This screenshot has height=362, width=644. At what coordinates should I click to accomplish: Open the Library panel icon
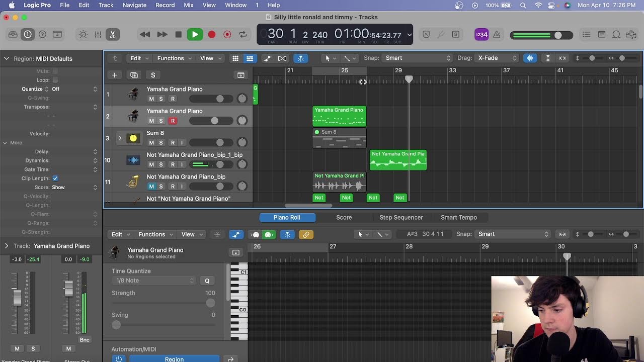(x=13, y=35)
